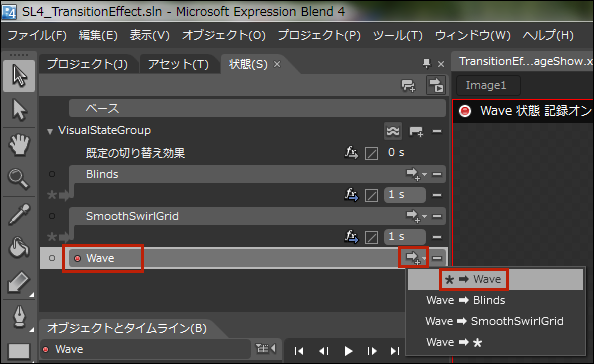This screenshot has height=364, width=594.
Task: Toggle the Wave state pin circle
Action: pyautogui.click(x=52, y=258)
